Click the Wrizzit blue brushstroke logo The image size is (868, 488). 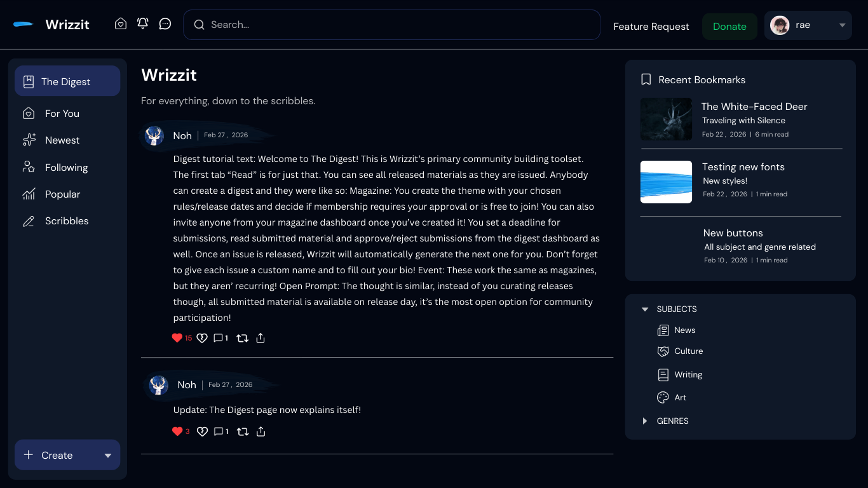pos(24,25)
